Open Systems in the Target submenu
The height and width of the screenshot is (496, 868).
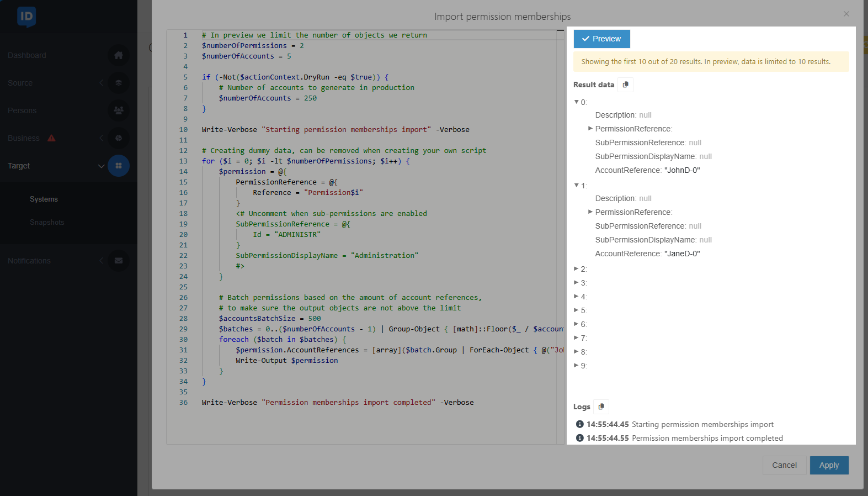(44, 199)
